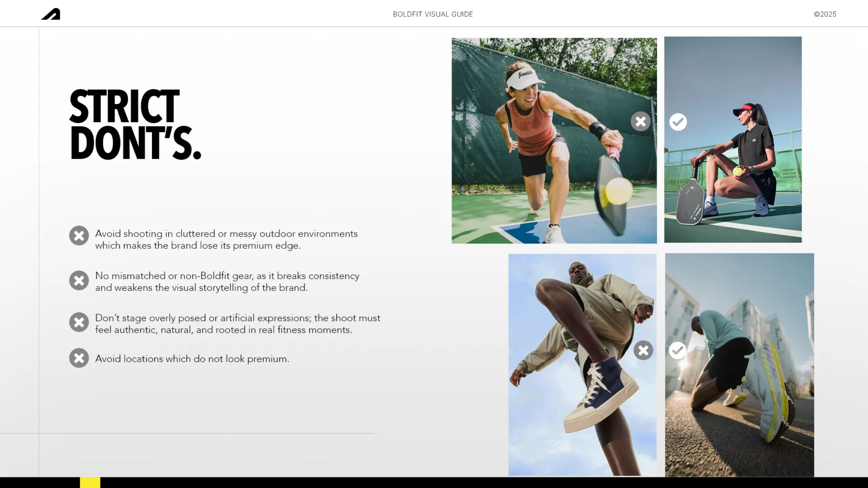Click the X badge on the pickleball lunge photo
The height and width of the screenshot is (488, 868).
[640, 121]
